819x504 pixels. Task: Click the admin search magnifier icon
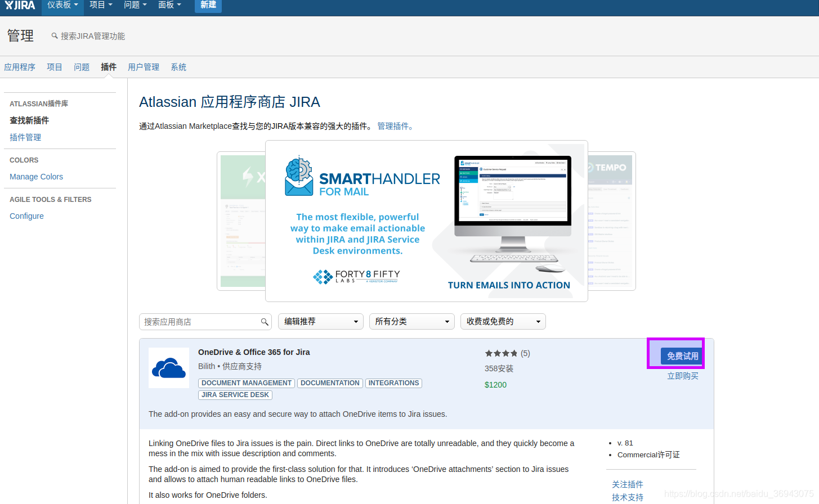[x=55, y=36]
